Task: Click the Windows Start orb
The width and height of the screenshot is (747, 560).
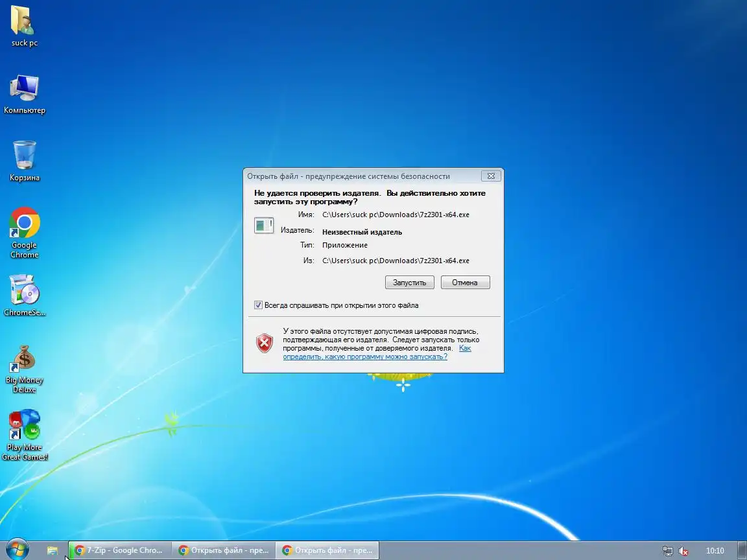Action: [17, 550]
